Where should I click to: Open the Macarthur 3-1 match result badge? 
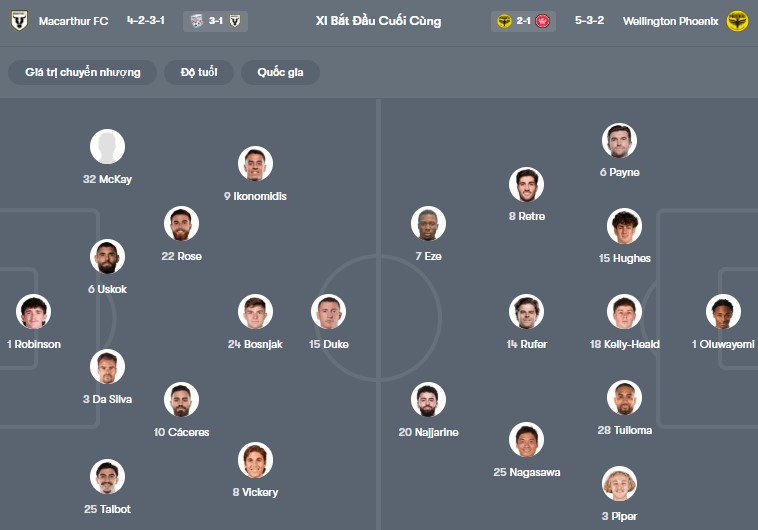coord(215,20)
